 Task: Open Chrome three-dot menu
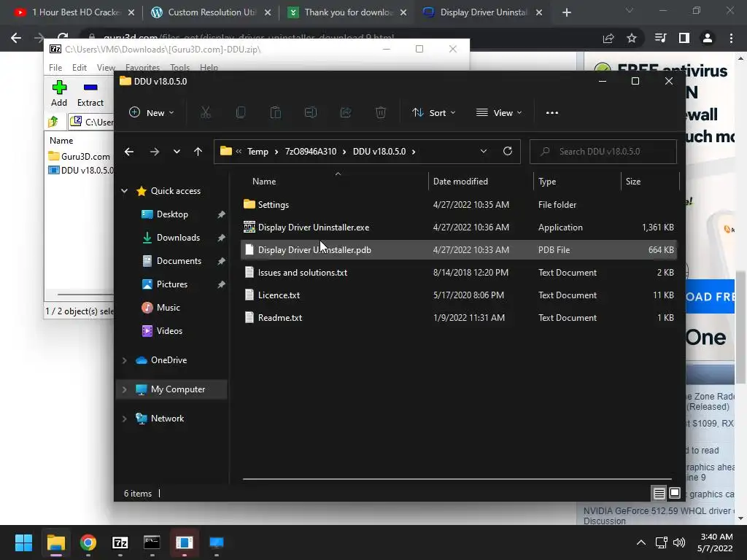point(731,38)
